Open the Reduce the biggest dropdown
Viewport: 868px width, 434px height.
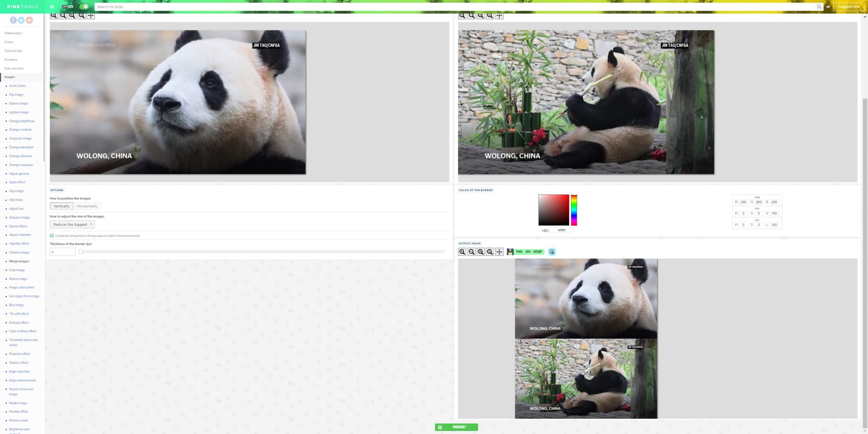coord(72,224)
